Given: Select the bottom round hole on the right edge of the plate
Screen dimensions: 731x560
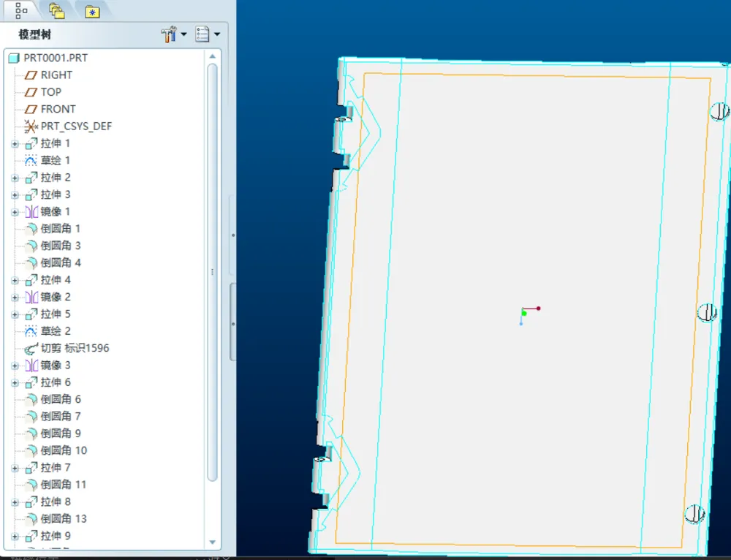Looking at the screenshot, I should tap(694, 514).
